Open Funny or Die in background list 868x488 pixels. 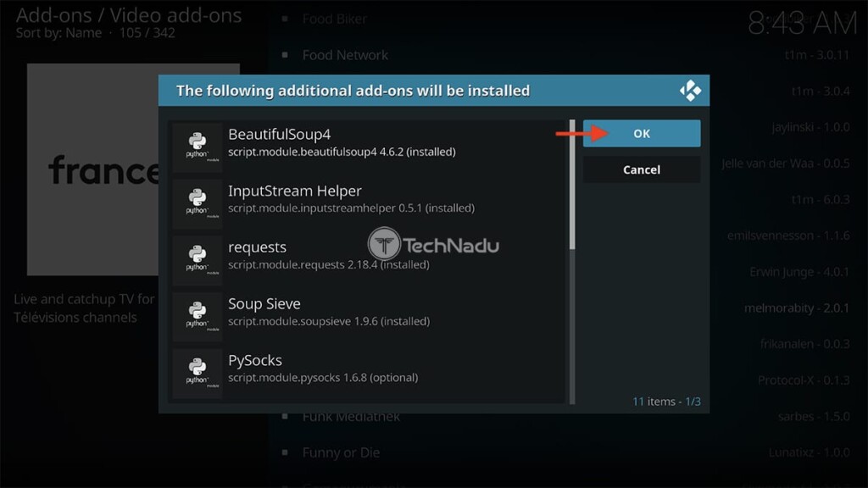(341, 452)
